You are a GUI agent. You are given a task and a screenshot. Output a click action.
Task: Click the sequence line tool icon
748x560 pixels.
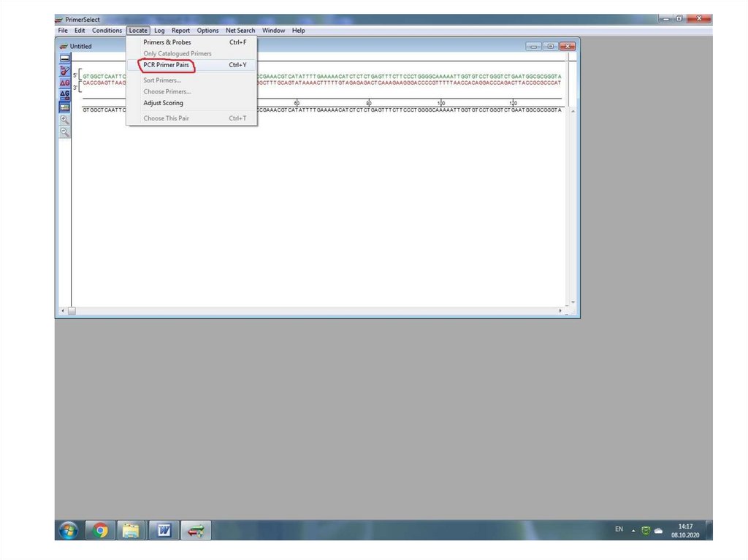[x=65, y=58]
